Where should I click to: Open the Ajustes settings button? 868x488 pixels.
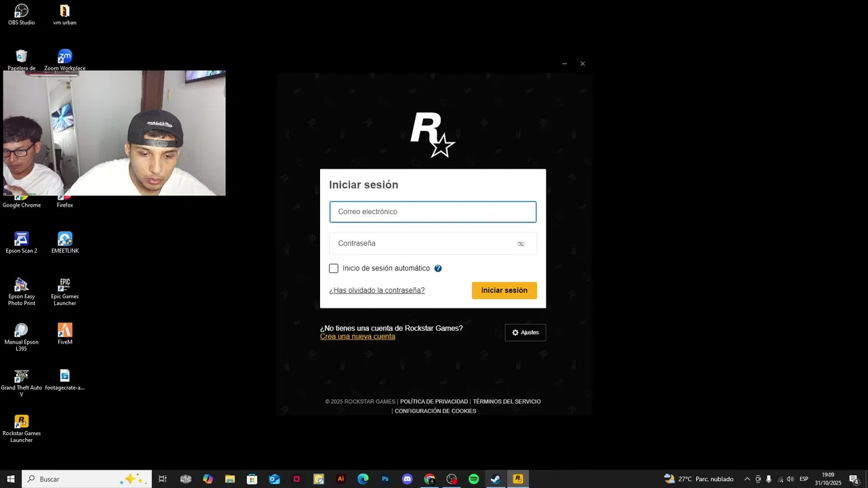(x=526, y=333)
